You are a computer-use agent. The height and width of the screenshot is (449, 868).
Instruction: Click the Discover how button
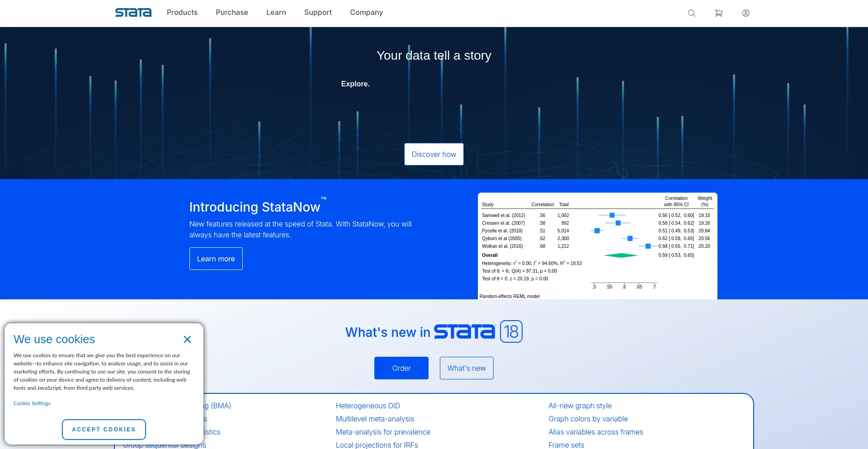(434, 154)
